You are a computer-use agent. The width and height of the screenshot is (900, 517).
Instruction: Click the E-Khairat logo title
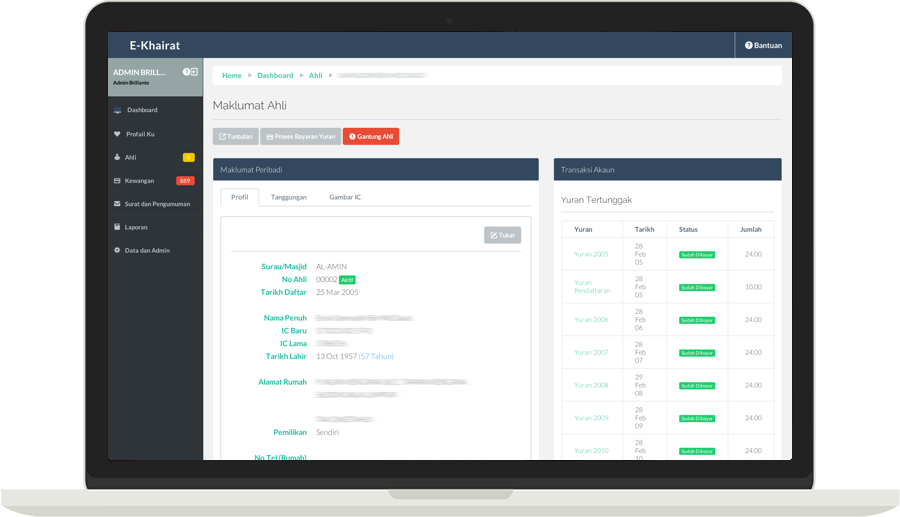click(x=154, y=45)
